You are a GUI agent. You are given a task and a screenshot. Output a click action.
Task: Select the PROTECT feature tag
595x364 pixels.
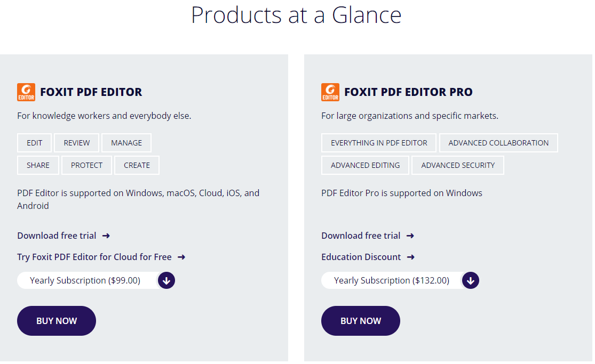pos(86,165)
